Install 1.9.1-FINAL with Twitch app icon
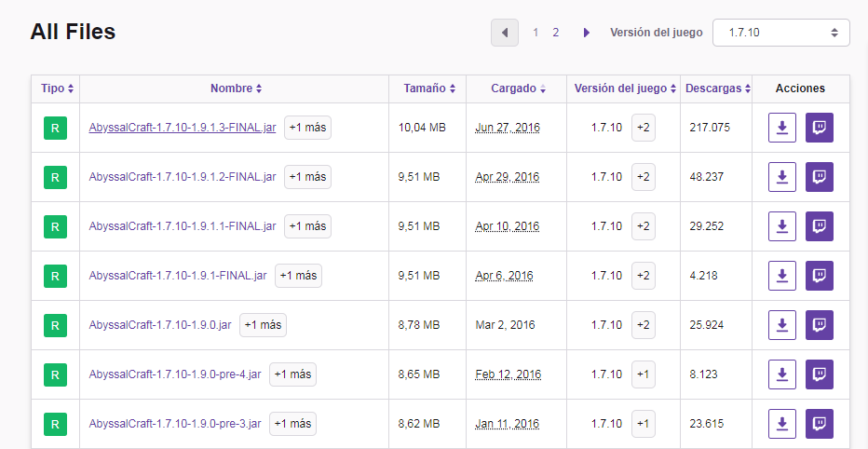 pyautogui.click(x=820, y=275)
